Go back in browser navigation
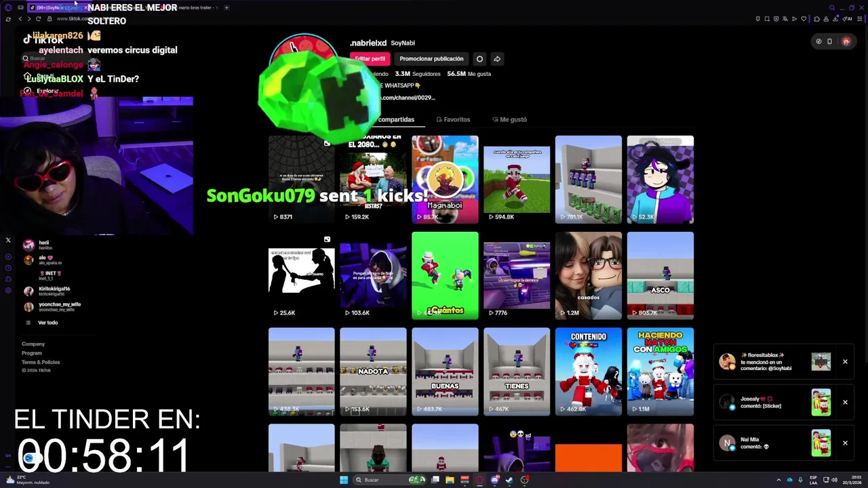This screenshot has height=488, width=868. 20,19
